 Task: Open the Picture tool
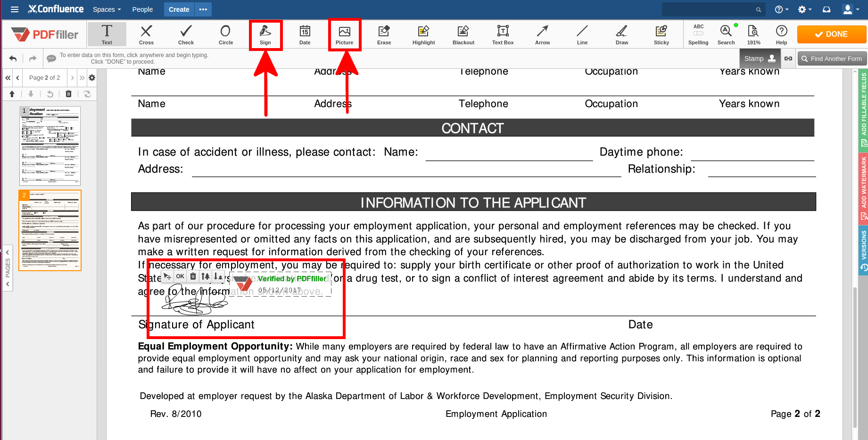point(345,34)
